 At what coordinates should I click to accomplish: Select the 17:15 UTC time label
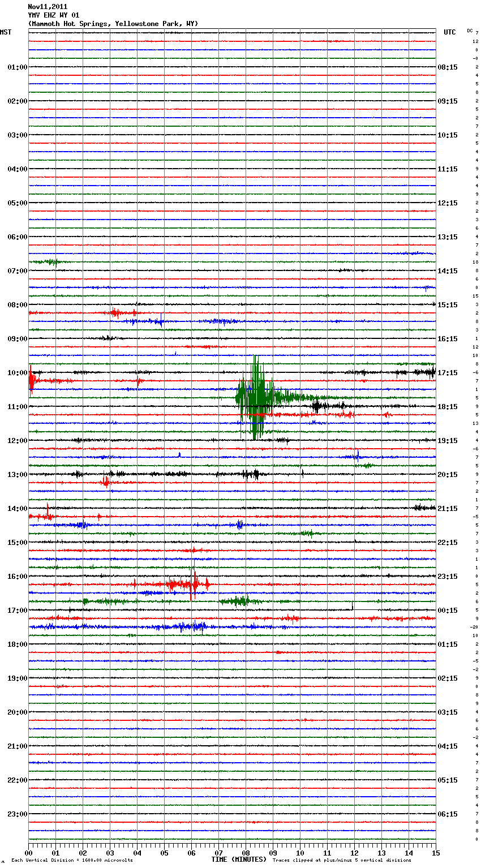point(447,373)
